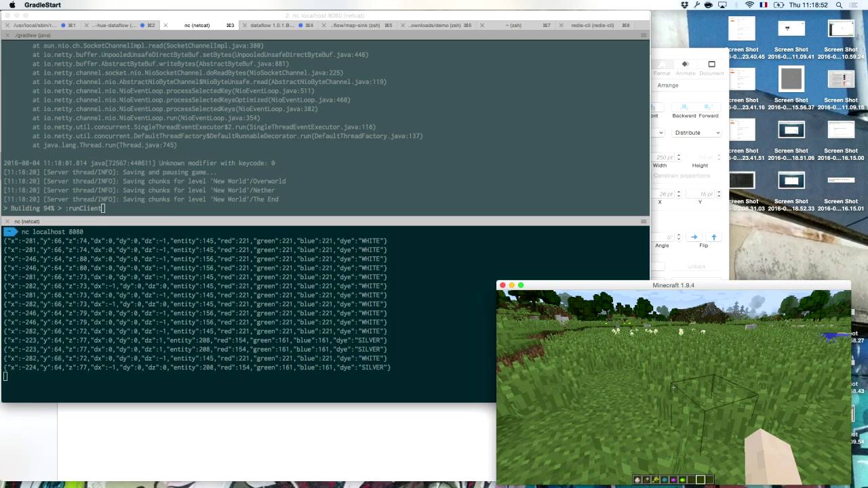Click the Y position input field
868x488 pixels.
[701, 194]
